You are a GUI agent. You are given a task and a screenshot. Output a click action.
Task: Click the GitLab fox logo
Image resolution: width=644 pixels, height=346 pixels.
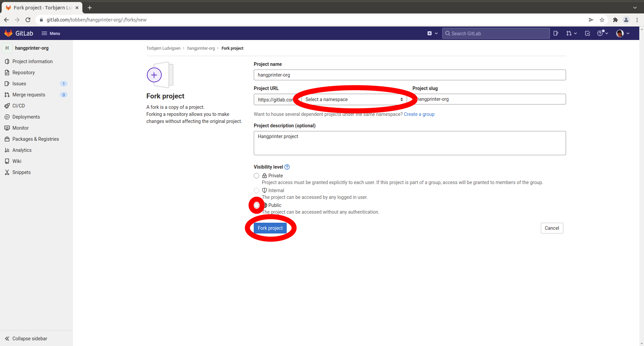point(8,33)
